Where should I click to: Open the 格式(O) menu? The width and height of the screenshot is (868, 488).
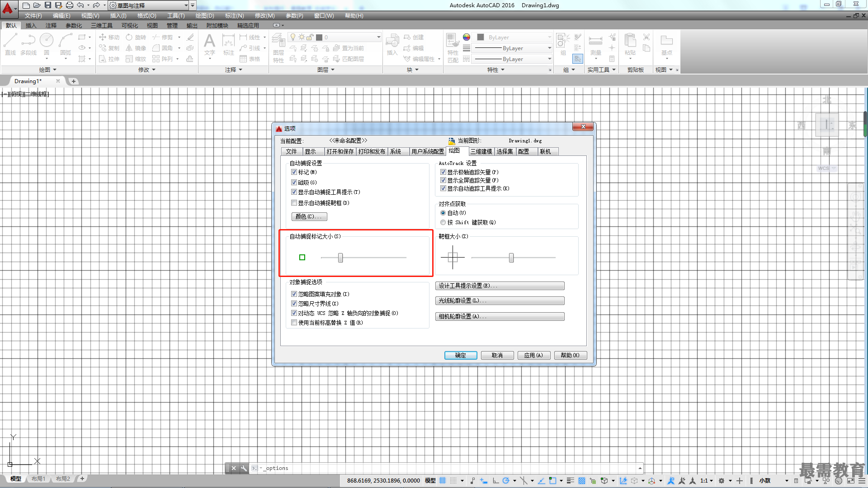147,16
